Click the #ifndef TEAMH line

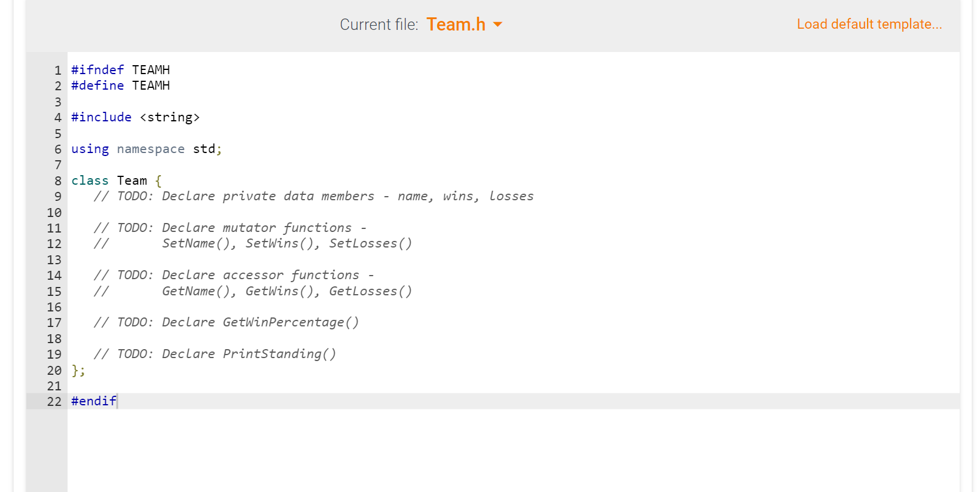[120, 70]
